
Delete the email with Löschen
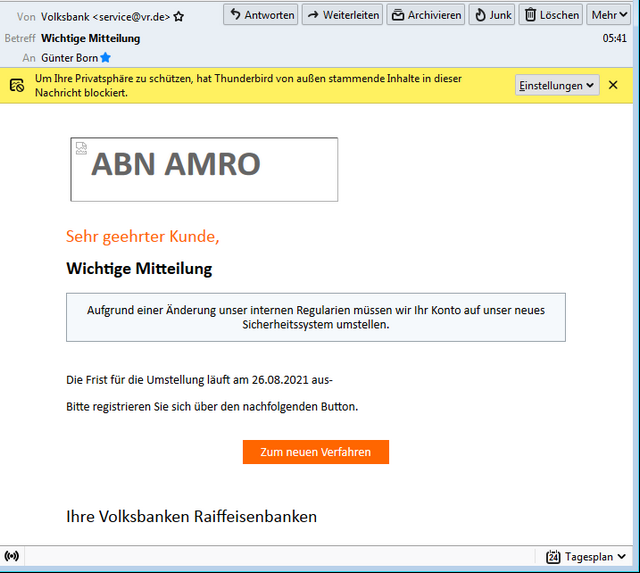pyautogui.click(x=551, y=15)
